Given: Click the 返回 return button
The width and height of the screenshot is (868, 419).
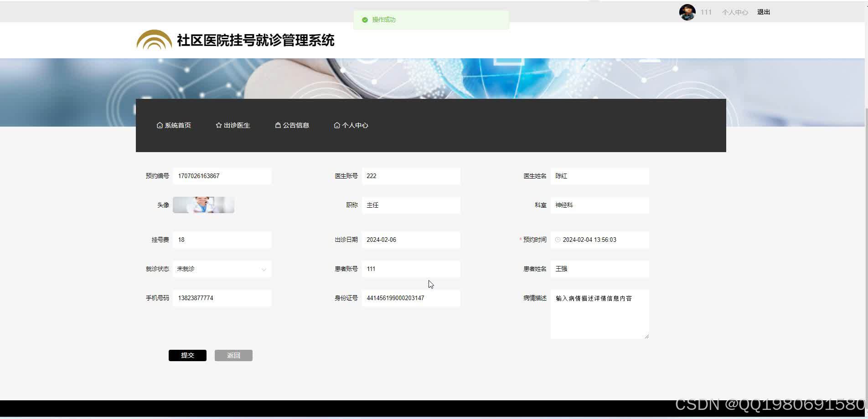Looking at the screenshot, I should 233,355.
